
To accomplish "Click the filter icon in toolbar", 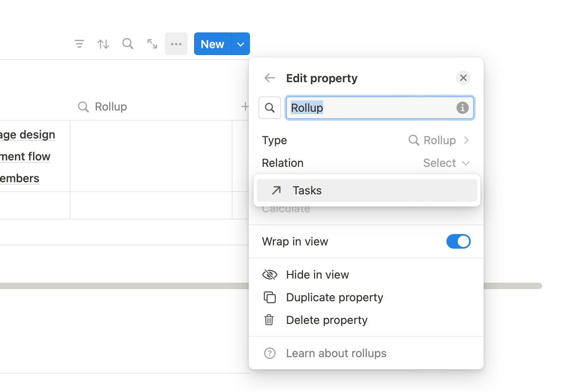I will point(79,44).
